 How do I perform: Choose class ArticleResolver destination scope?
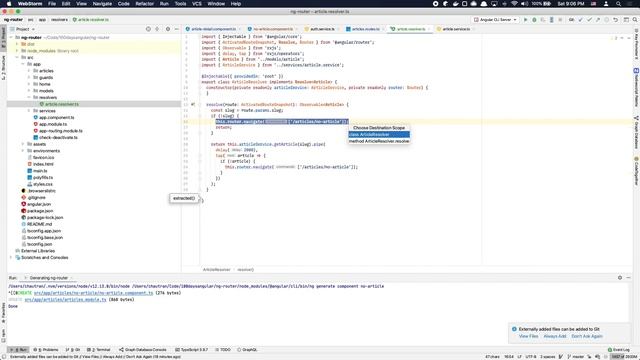(379, 134)
